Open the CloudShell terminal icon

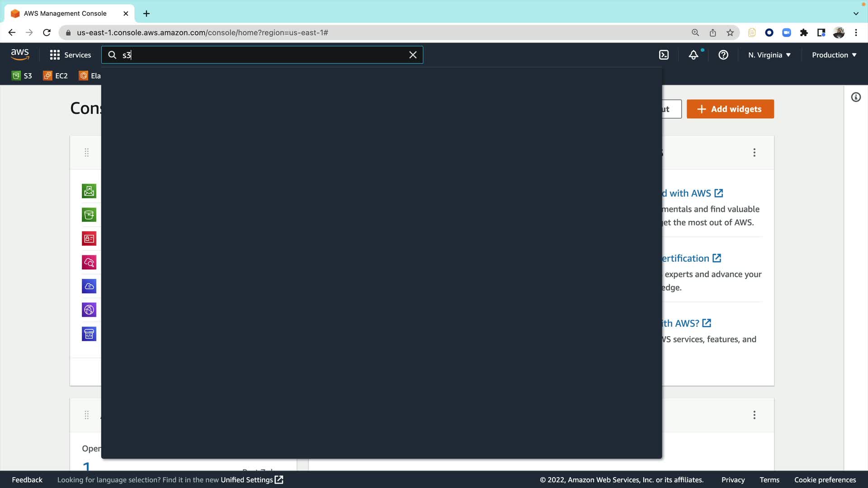click(664, 55)
